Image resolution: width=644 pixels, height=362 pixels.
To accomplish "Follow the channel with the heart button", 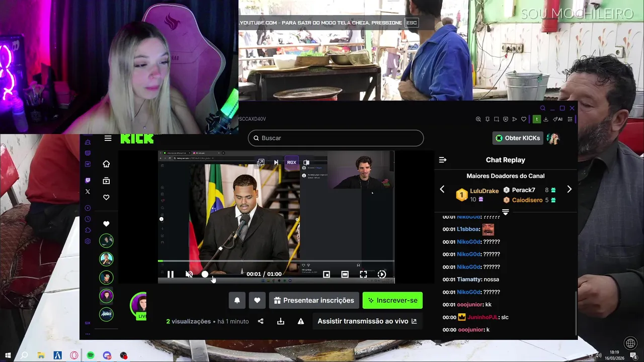I will click(257, 300).
